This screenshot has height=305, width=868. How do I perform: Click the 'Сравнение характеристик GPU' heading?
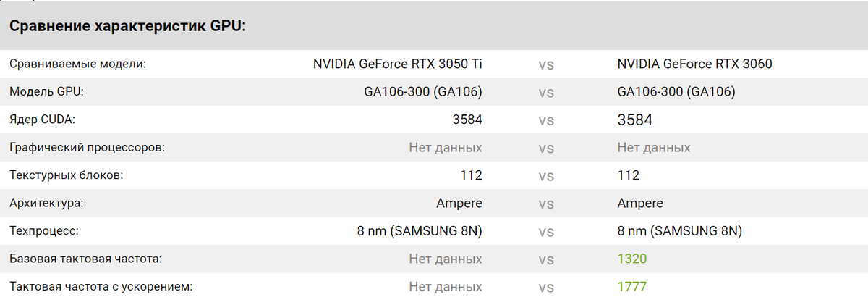(128, 27)
